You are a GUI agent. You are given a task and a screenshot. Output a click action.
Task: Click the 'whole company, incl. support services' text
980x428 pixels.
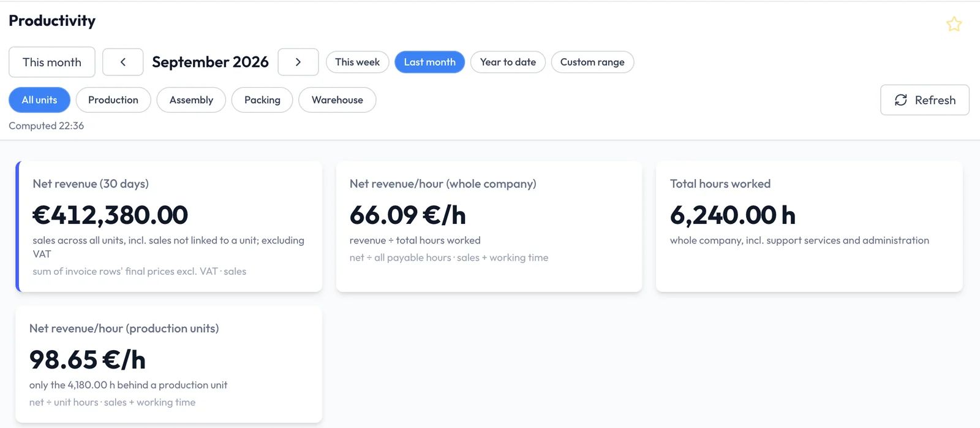pyautogui.click(x=799, y=240)
